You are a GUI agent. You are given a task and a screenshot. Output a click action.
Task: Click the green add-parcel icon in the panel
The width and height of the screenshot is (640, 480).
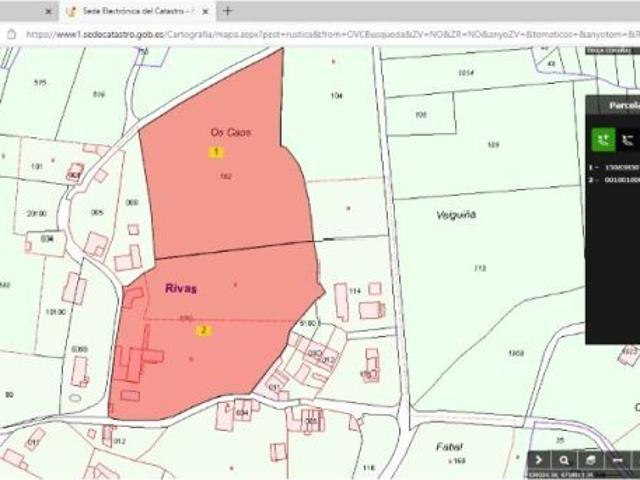(604, 140)
